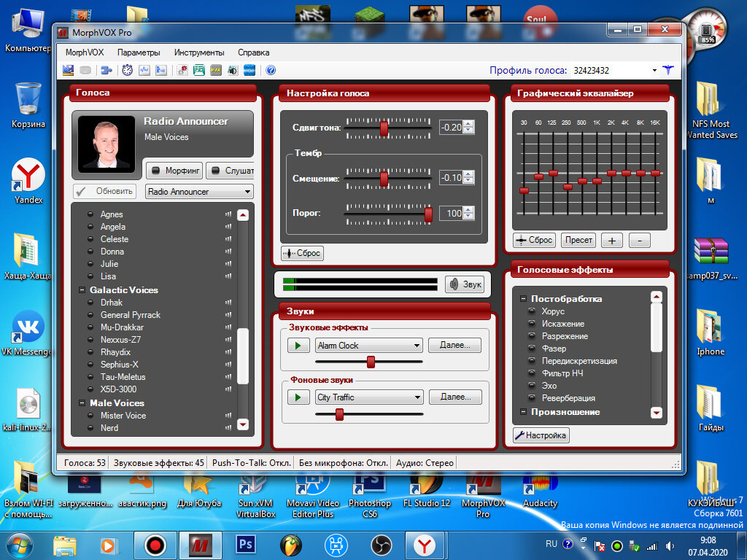Viewport: 747px width, 560px height.
Task: Collapse the Male Voices group
Action: point(82,402)
